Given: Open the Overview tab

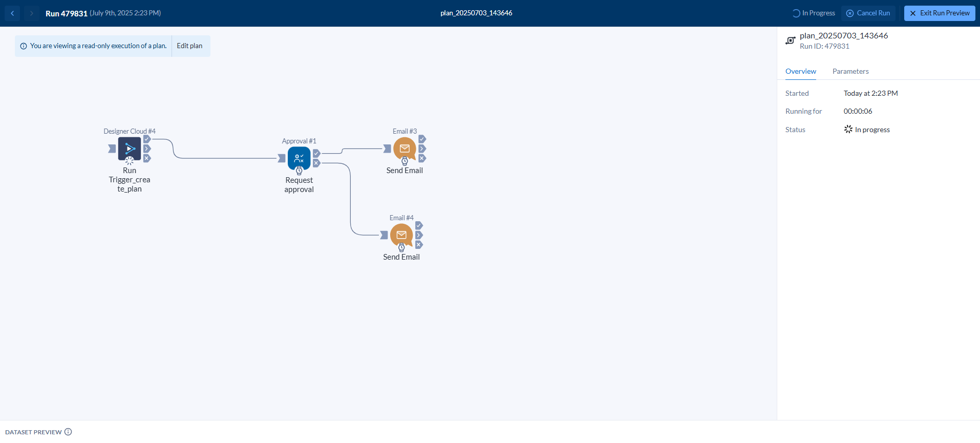Looking at the screenshot, I should tap(800, 71).
